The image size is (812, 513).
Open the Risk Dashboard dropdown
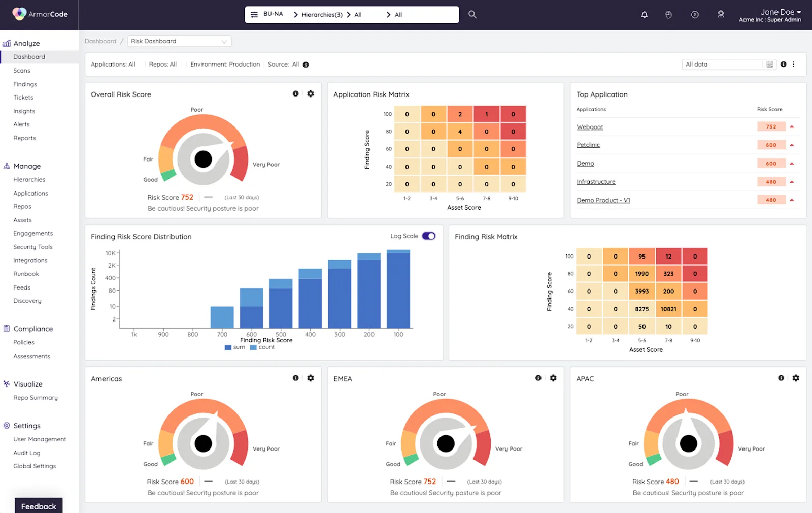pos(180,41)
